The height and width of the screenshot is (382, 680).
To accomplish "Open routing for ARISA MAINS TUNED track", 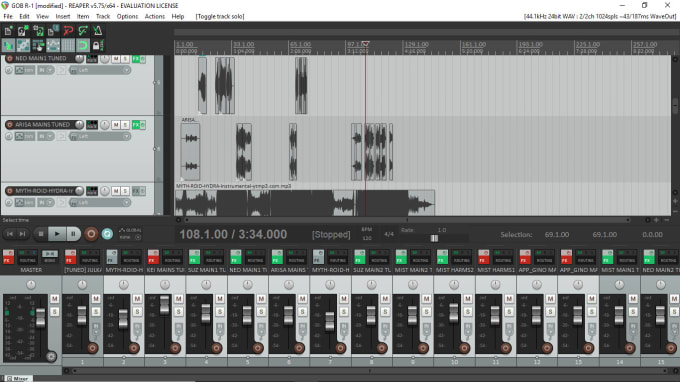I will 92,125.
